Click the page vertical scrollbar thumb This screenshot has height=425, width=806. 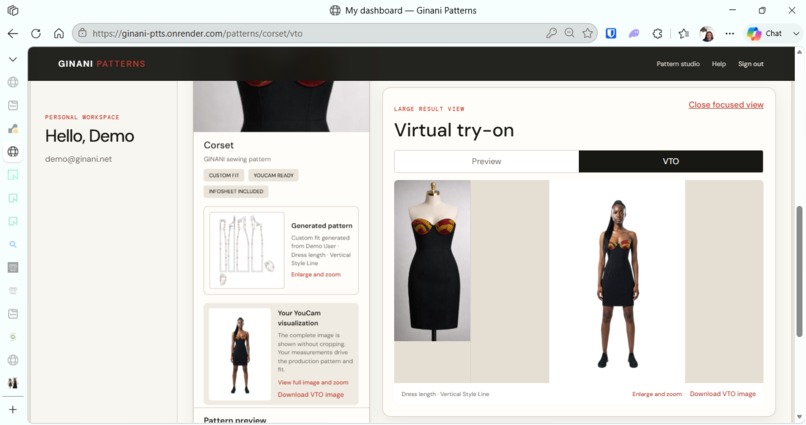799,271
